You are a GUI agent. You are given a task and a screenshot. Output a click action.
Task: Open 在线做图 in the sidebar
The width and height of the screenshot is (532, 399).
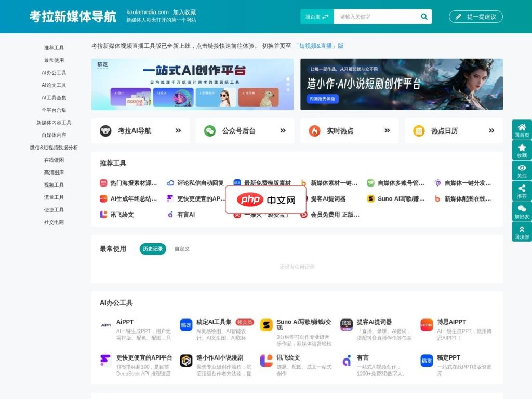pyautogui.click(x=54, y=160)
